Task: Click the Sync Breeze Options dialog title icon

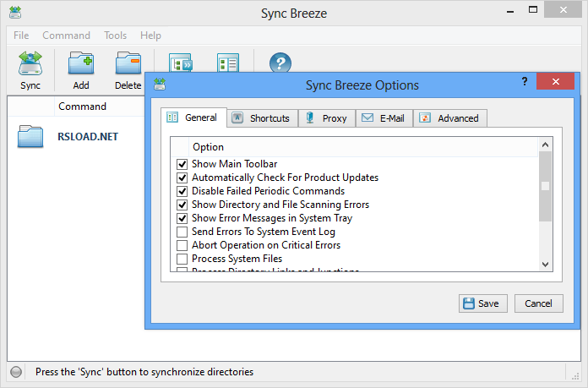Action: pyautogui.click(x=160, y=84)
